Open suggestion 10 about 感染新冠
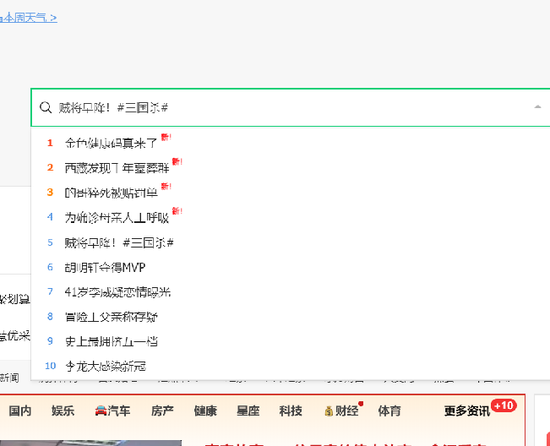 [x=105, y=366]
